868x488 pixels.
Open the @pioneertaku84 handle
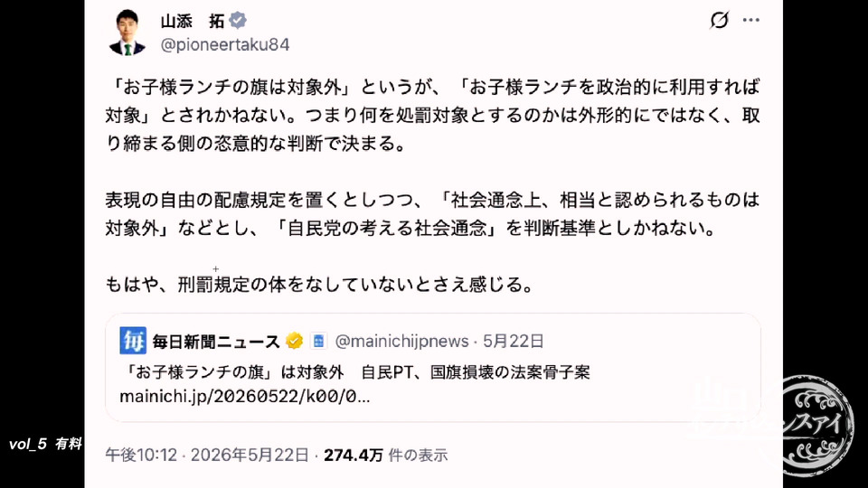click(225, 44)
